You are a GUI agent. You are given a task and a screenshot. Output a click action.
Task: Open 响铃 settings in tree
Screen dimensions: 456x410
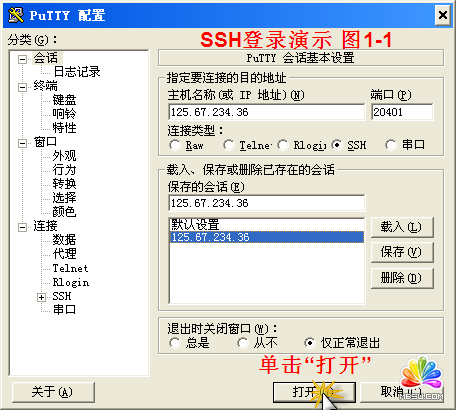pyautogui.click(x=64, y=114)
